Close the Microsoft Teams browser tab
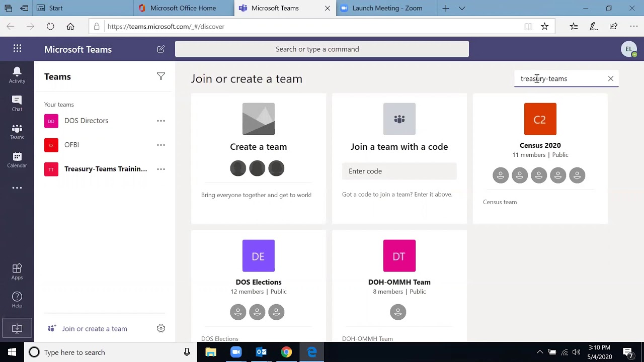The width and height of the screenshot is (644, 362). 328,8
